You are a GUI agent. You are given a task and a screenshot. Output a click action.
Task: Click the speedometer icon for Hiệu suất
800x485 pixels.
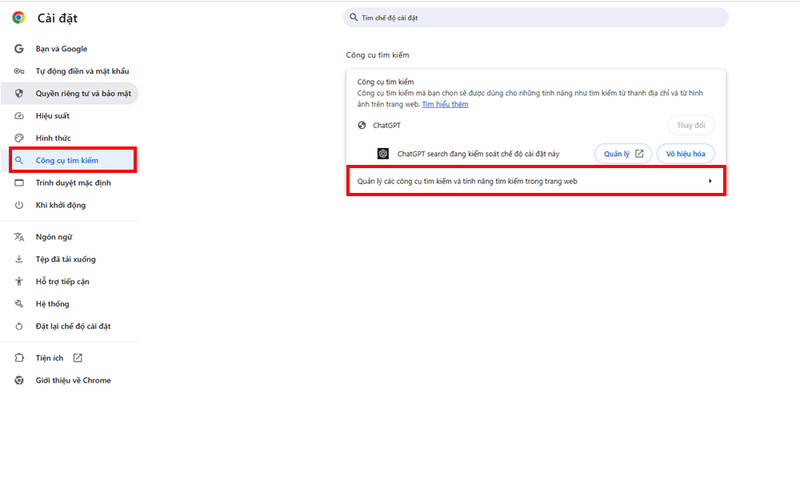(x=19, y=116)
